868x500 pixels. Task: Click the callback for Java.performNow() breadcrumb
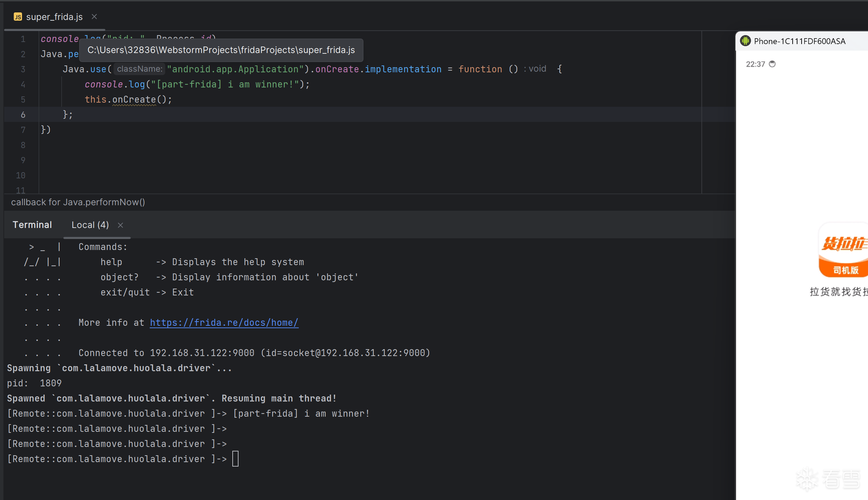[78, 202]
